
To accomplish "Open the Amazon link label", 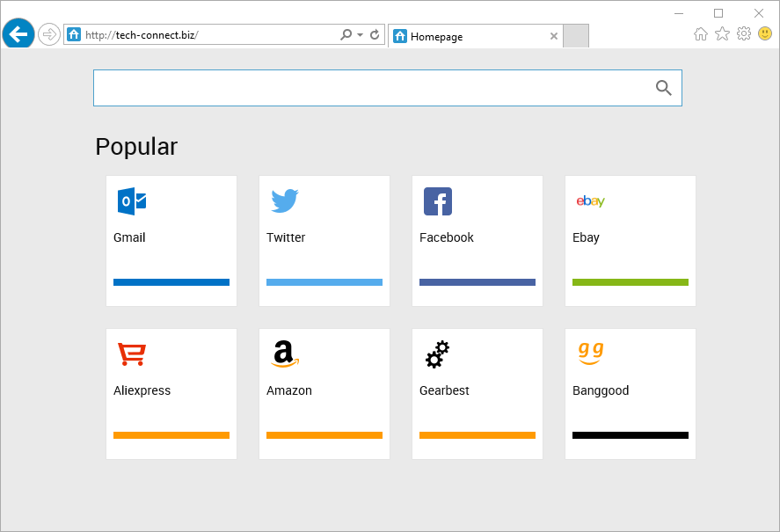I will click(289, 390).
